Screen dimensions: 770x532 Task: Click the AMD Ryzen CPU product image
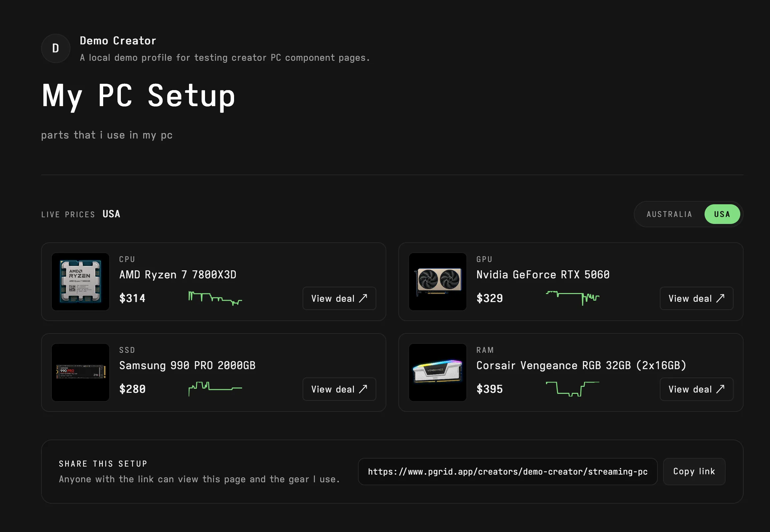point(80,282)
